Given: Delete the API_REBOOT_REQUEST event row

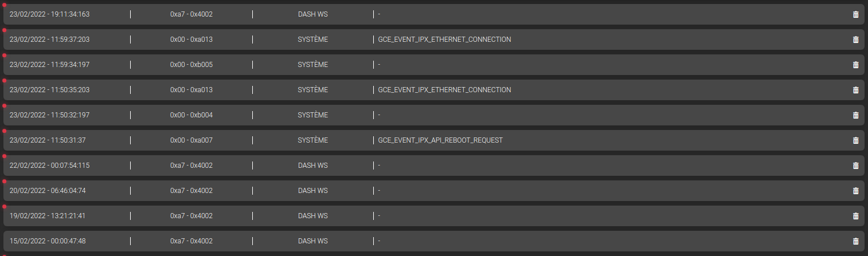Looking at the screenshot, I should click(855, 140).
